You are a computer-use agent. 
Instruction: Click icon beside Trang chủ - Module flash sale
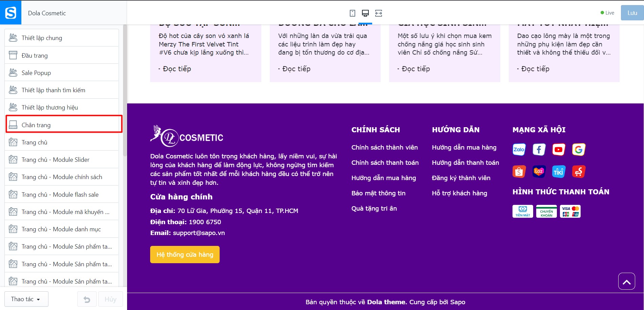click(x=13, y=194)
